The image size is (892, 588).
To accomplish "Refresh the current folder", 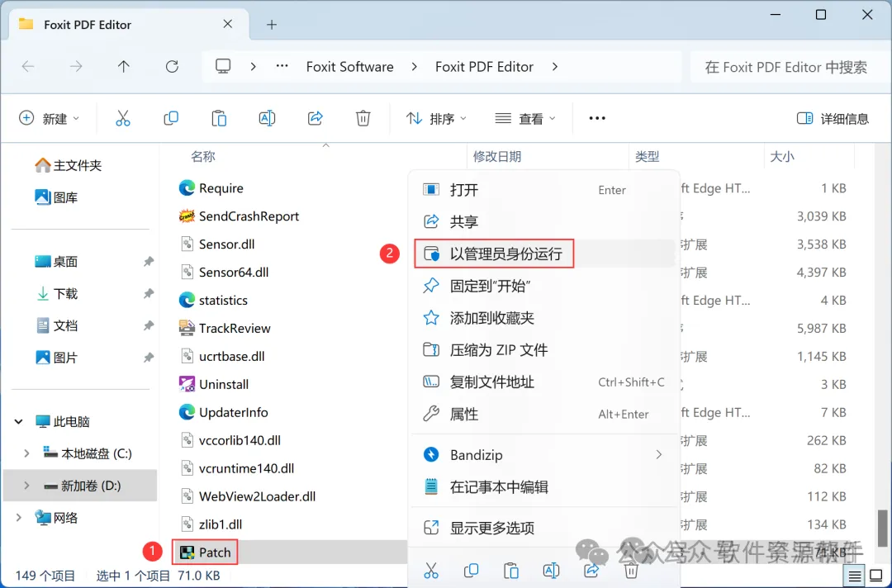I will tap(172, 67).
